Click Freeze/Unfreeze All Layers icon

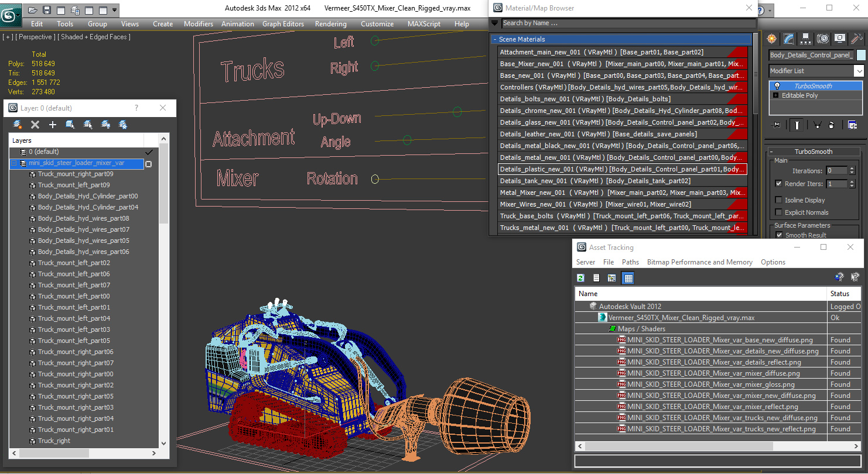click(x=123, y=125)
